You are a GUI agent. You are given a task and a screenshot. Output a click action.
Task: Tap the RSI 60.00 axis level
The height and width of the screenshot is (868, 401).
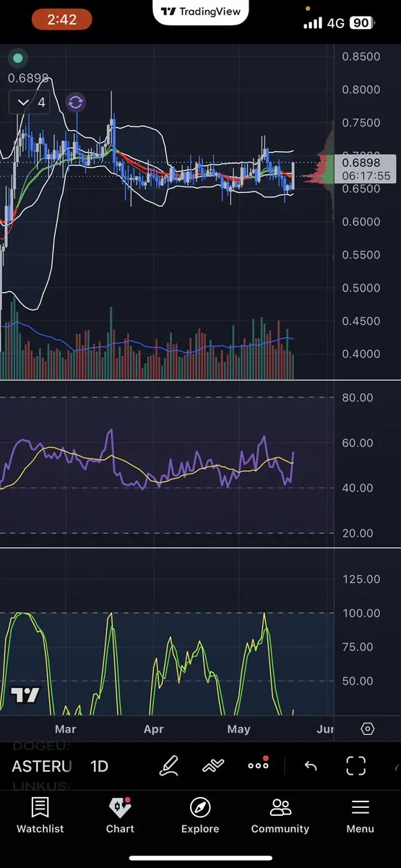[357, 443]
